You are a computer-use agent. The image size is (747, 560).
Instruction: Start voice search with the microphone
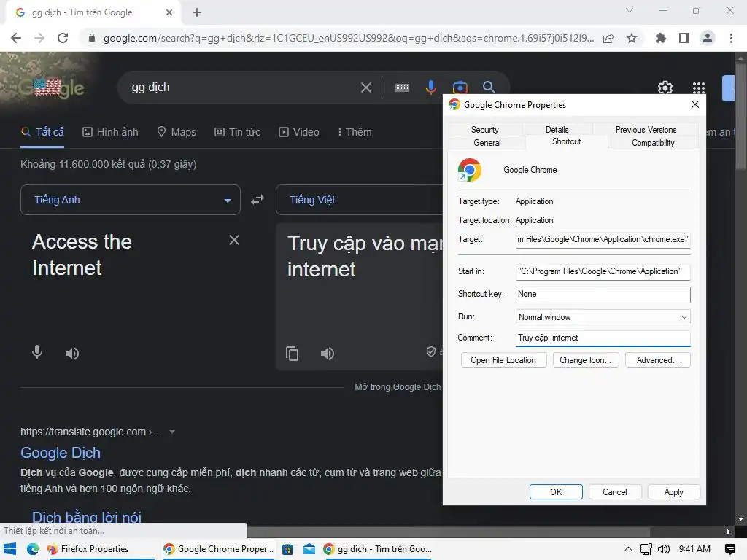430,87
